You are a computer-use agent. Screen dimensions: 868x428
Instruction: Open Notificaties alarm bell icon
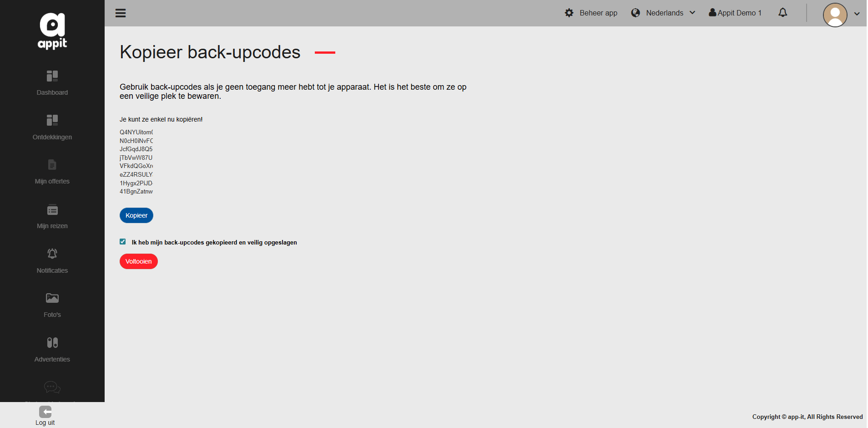click(x=52, y=254)
